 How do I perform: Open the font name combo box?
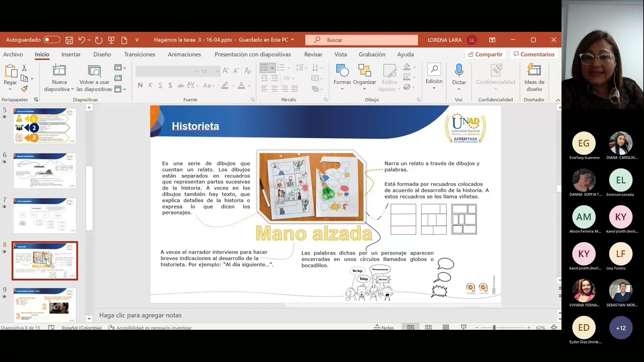168,71
